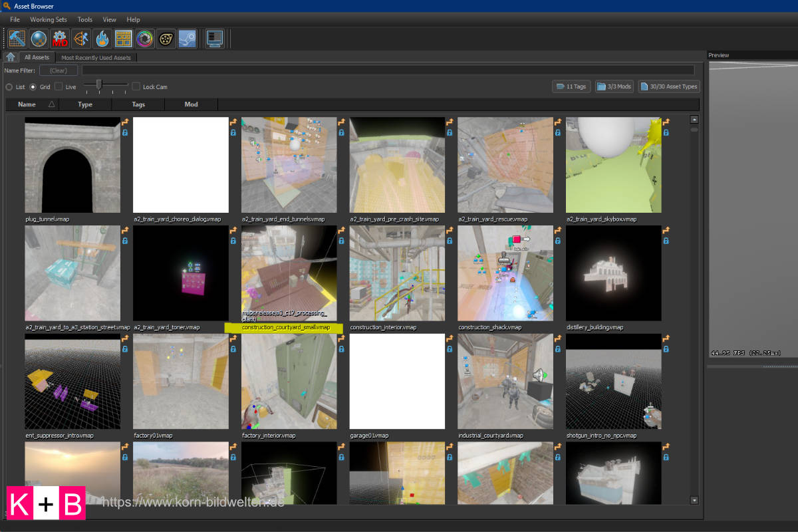Image resolution: width=798 pixels, height=532 pixels.
Task: Click the Steam workshop toolbar icon
Action: click(x=187, y=39)
